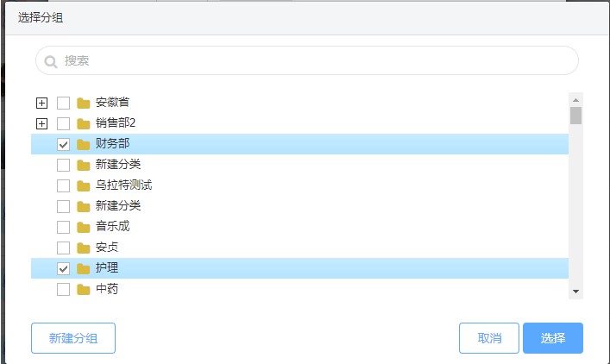Focus the 搜索 input field

click(x=311, y=61)
